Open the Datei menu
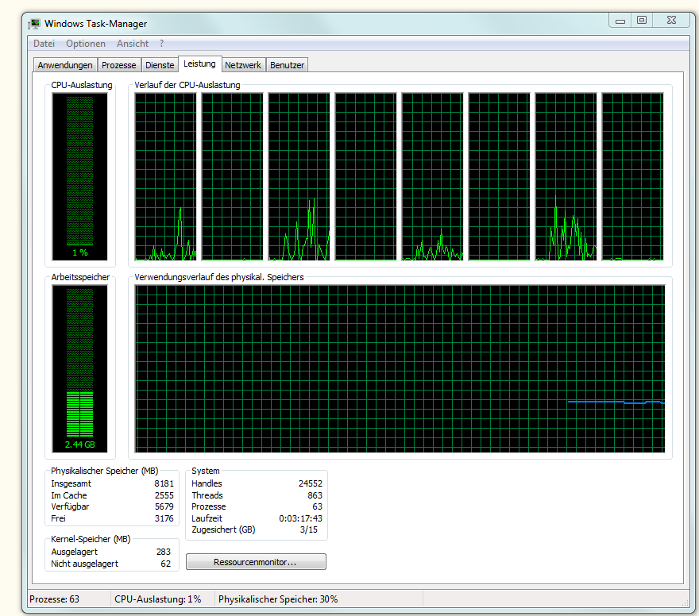 tap(44, 44)
